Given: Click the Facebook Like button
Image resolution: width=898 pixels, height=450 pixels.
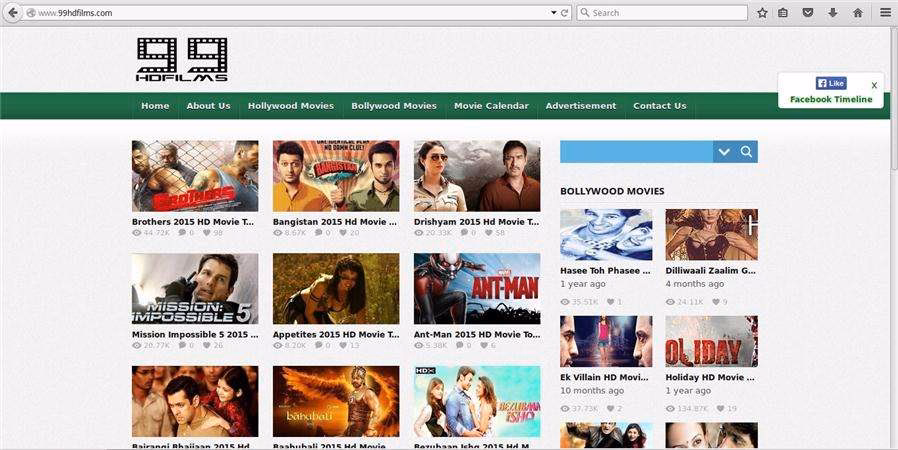Looking at the screenshot, I should click(831, 83).
